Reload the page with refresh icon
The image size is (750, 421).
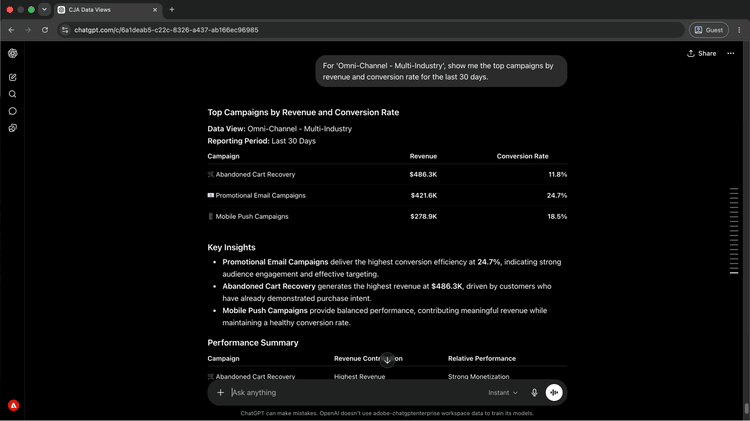click(45, 30)
